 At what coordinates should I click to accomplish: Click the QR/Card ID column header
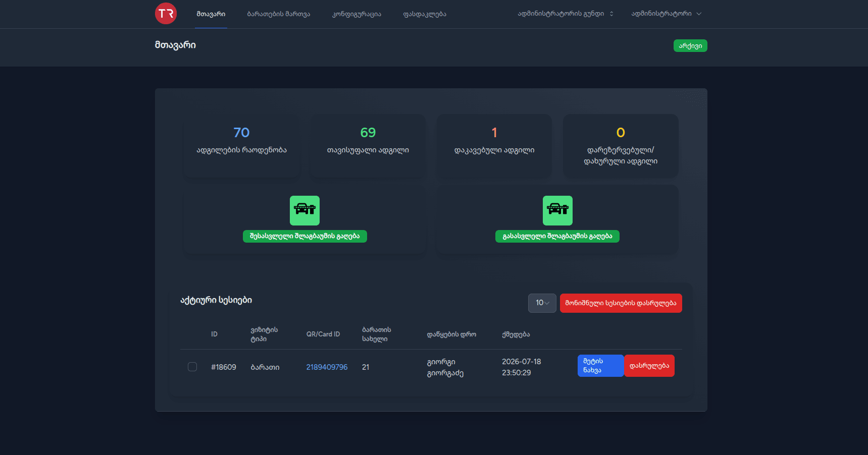pyautogui.click(x=323, y=334)
